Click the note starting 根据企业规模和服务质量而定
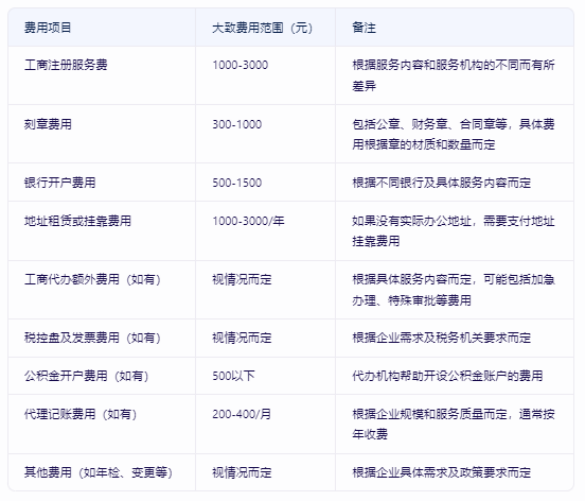 [x=453, y=424]
